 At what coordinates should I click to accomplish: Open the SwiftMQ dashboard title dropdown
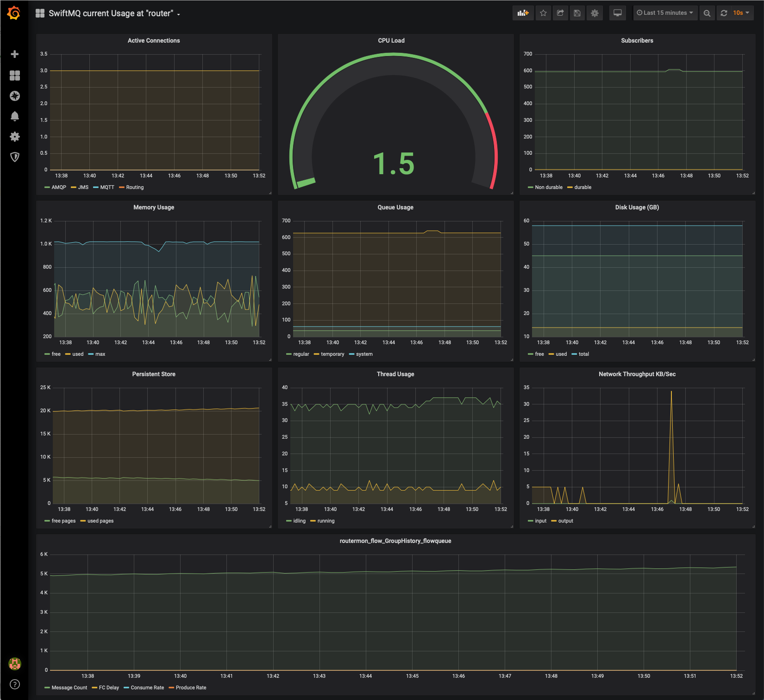[111, 13]
